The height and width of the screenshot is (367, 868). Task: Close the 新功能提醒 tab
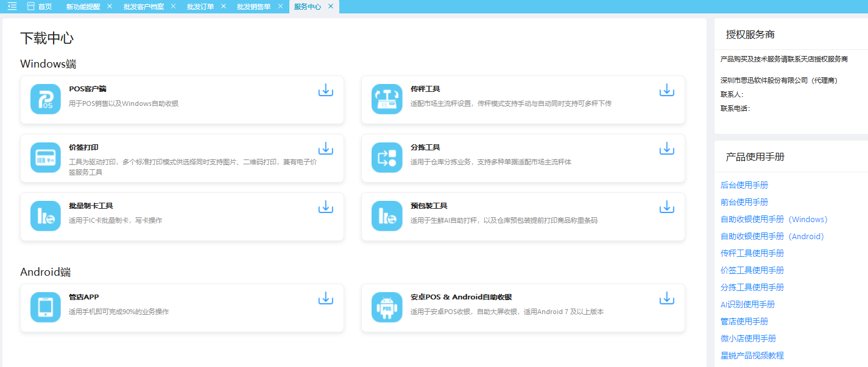110,6
